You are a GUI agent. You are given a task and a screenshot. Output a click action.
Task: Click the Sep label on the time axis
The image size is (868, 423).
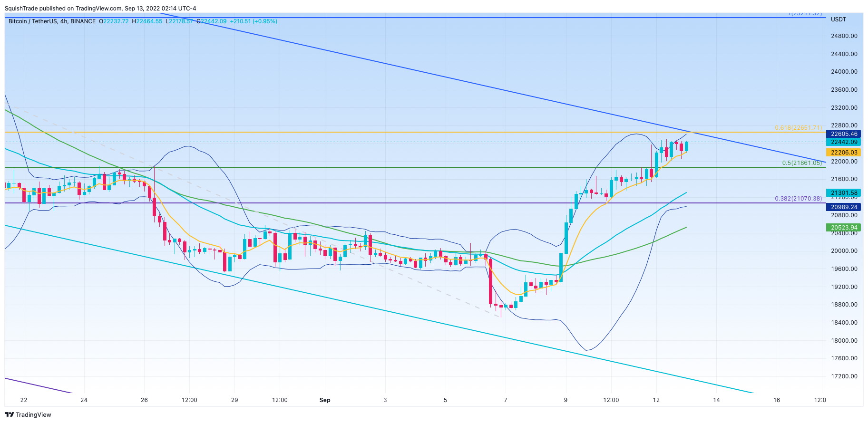325,400
